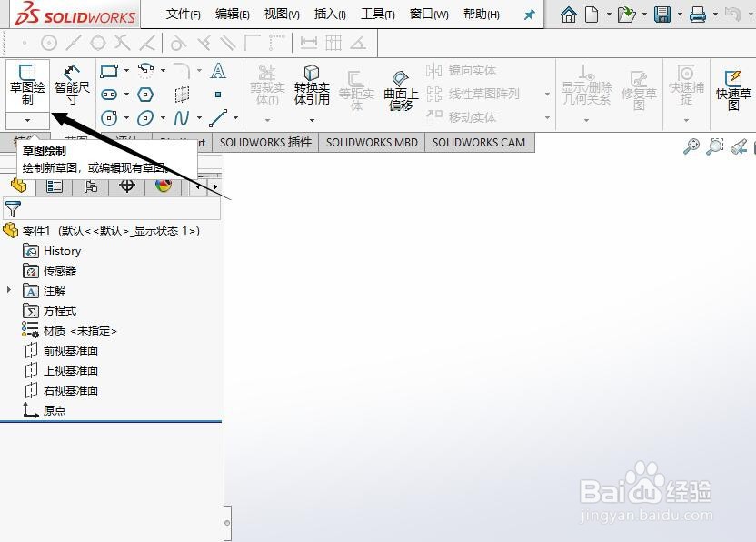Select the circle sketch tool
756x542 pixels.
109,117
